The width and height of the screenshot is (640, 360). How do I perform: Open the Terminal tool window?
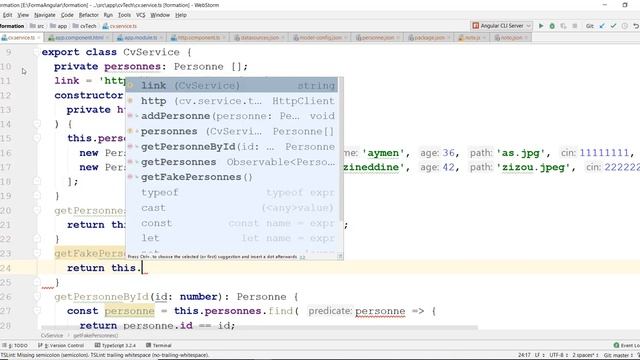click(159, 345)
